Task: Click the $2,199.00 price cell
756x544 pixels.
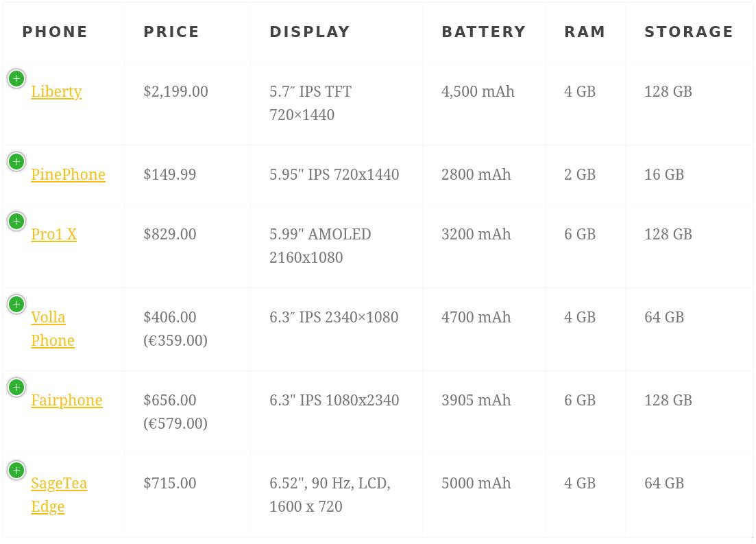Action: click(x=175, y=92)
